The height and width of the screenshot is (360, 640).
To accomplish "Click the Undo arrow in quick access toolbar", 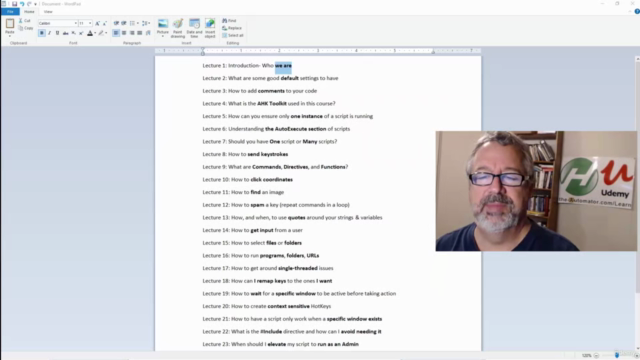I will 22,4.
